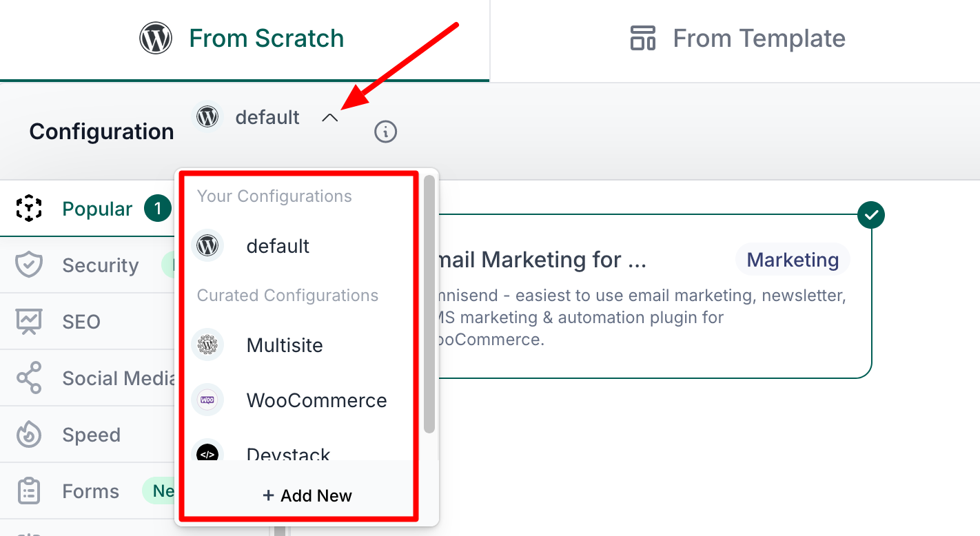Image resolution: width=980 pixels, height=536 pixels.
Task: Toggle the green checkmark on plugin card
Action: pyautogui.click(x=871, y=215)
